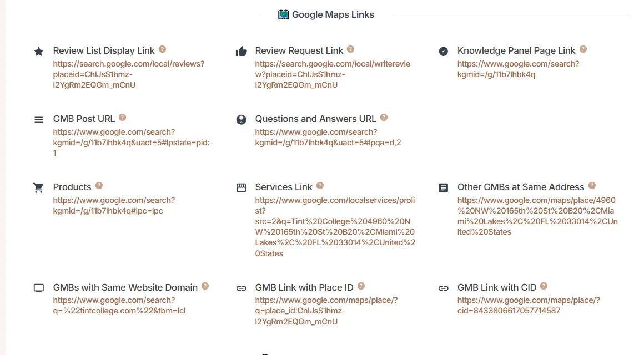This screenshot has width=644, height=355.
Task: Open the localservices Services Link URL
Action: point(335,227)
